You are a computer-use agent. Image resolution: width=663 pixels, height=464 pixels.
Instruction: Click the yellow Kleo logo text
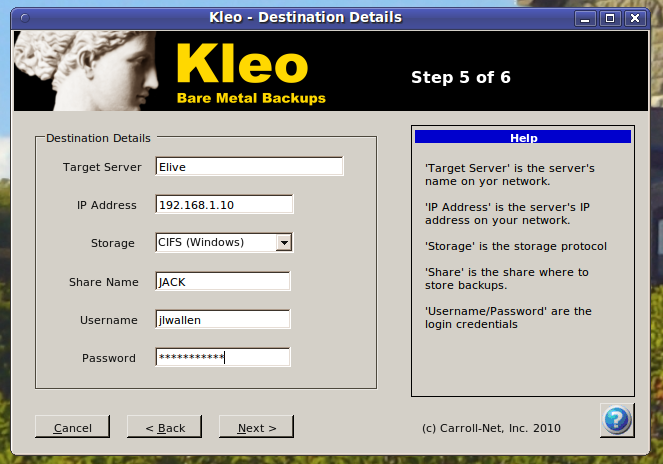(x=241, y=64)
